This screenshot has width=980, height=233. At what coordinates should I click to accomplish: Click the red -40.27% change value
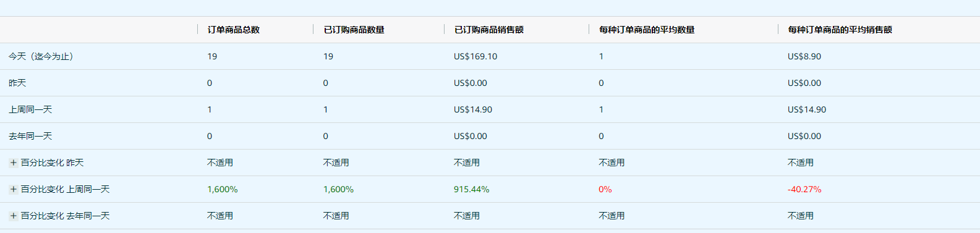point(804,189)
